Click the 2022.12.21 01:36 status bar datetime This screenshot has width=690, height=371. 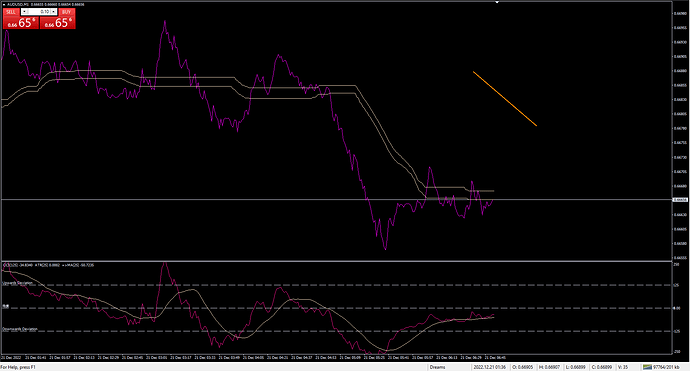(489, 367)
